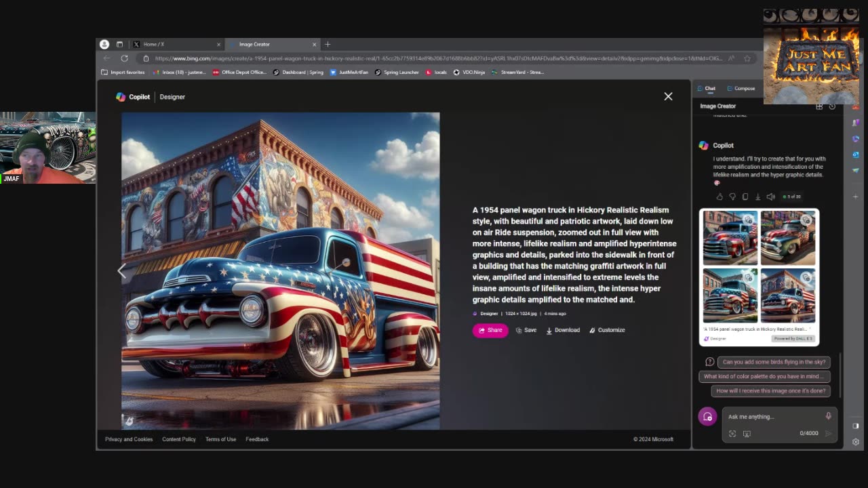The height and width of the screenshot is (488, 868).
Task: Dislike the Copilot response with thumbs down
Action: tap(732, 197)
